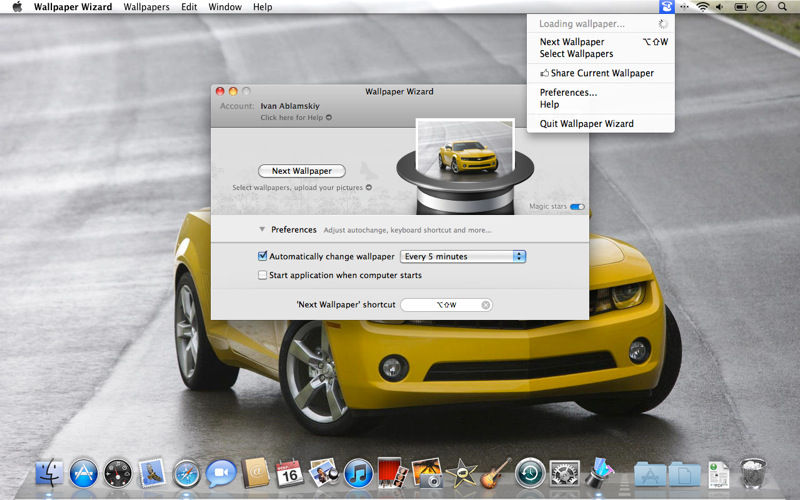The height and width of the screenshot is (500, 800).
Task: Click the Time Machine menu bar icon
Action: [x=761, y=7]
